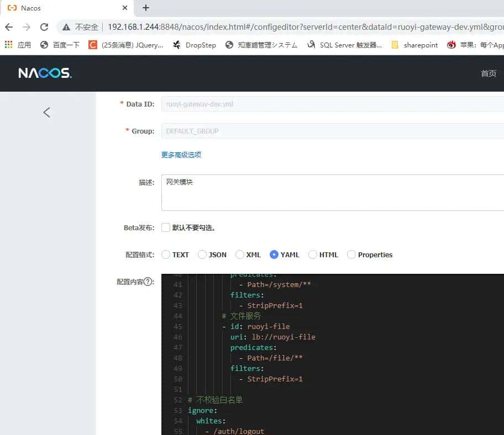
Task: Select the JSON format radio button
Action: pyautogui.click(x=202, y=254)
